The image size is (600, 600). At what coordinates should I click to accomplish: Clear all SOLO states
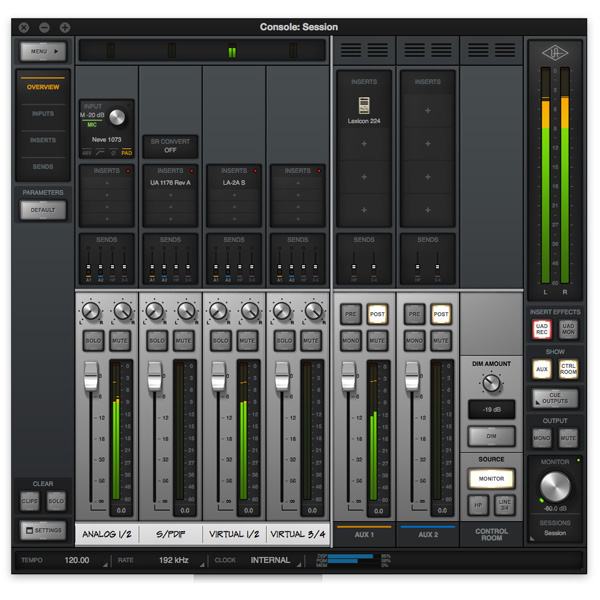pos(56,501)
